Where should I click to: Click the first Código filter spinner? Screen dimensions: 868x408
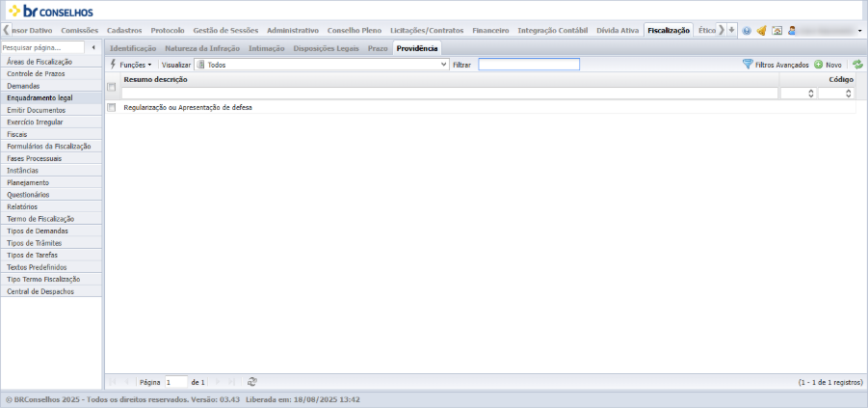click(x=811, y=94)
